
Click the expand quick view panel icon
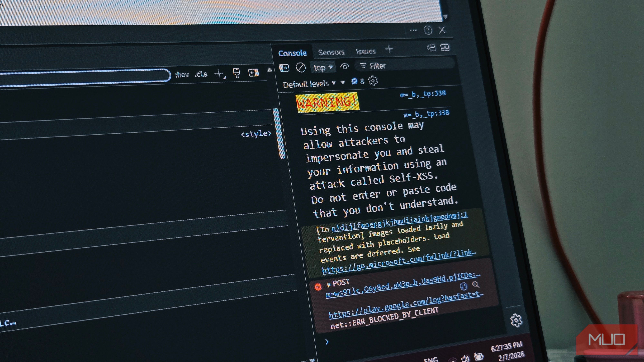(445, 47)
